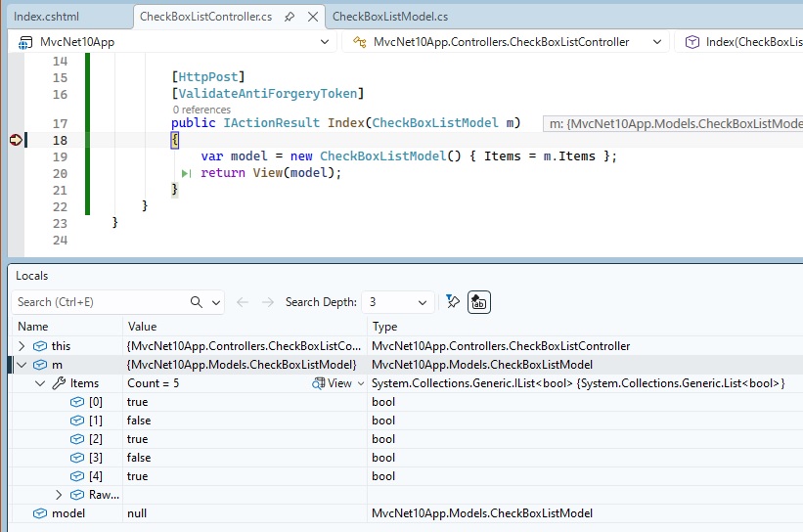Switch to the Index.cshtml tab

coord(47,17)
